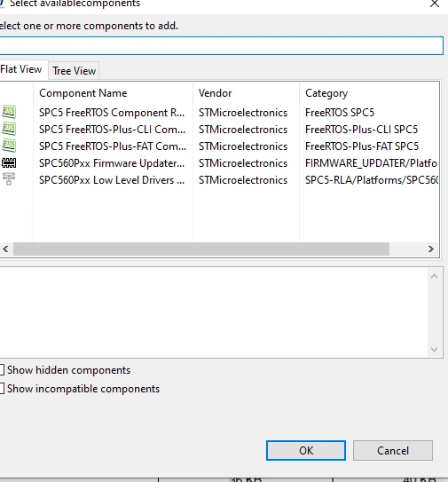The image size is (448, 482).
Task: Switch to the Tree View tab
Action: point(74,71)
